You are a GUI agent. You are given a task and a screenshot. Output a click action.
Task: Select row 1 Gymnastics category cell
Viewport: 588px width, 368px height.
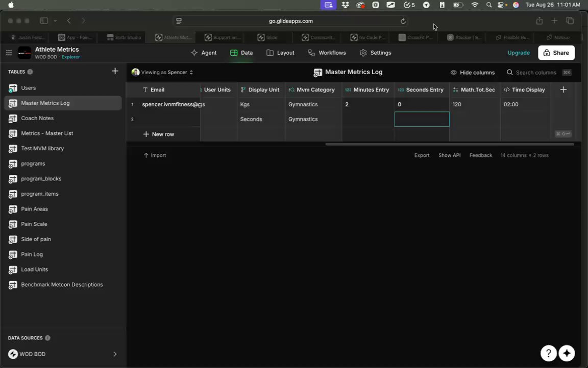pyautogui.click(x=313, y=104)
